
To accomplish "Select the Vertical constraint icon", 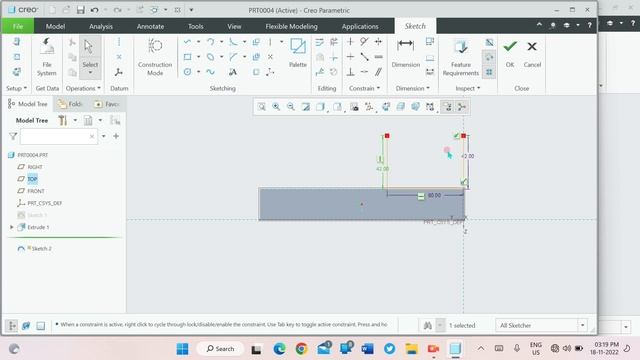I will [350, 42].
